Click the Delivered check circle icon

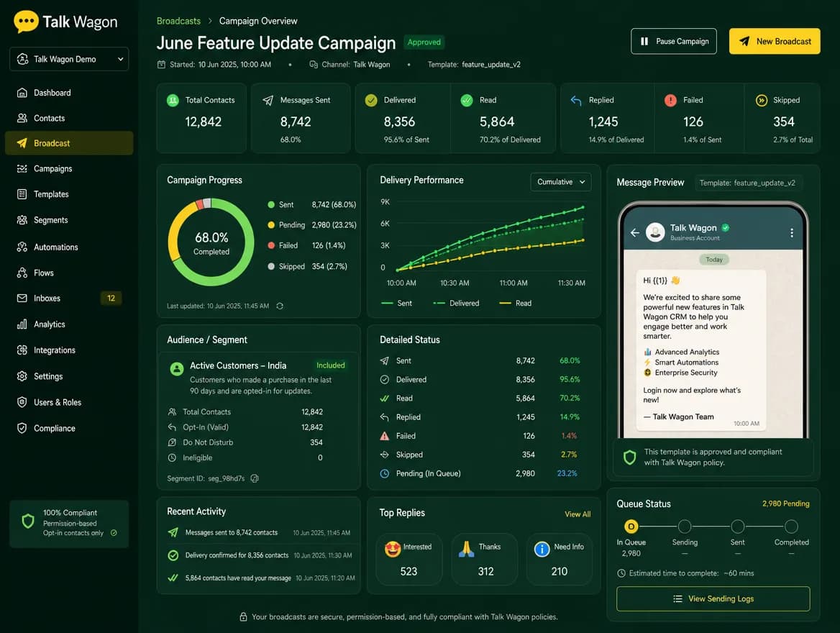pyautogui.click(x=370, y=100)
